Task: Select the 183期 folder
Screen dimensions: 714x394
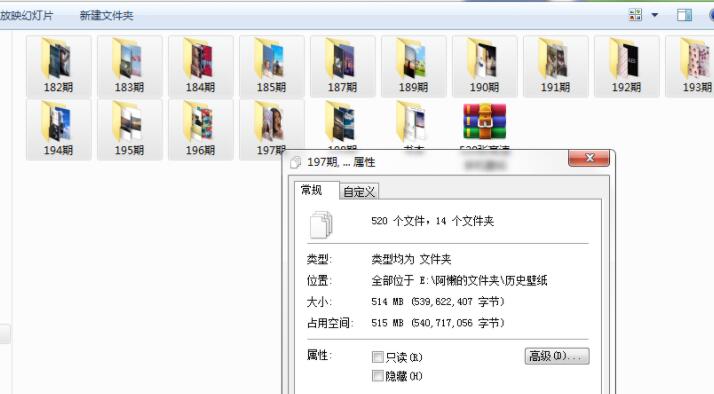Action: (129, 66)
